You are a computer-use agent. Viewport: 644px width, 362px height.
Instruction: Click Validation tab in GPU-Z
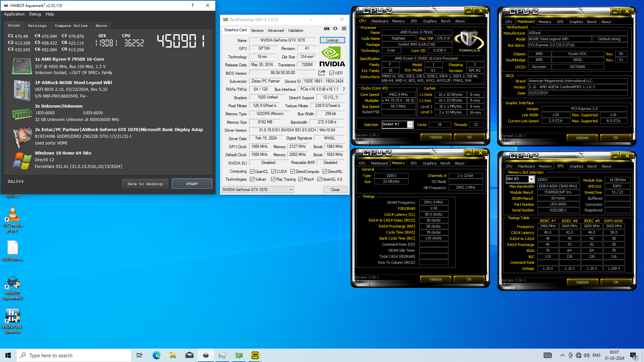tap(296, 31)
